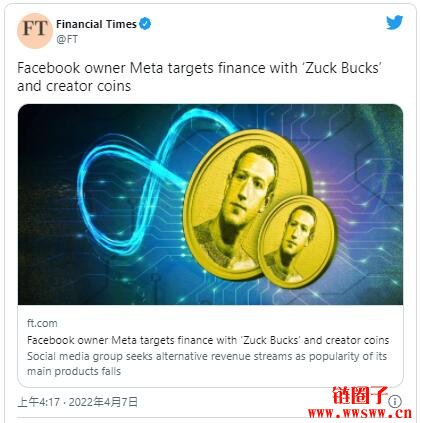Click the small gold coin in image
This screenshot has height=423, width=421.
[x=296, y=243]
